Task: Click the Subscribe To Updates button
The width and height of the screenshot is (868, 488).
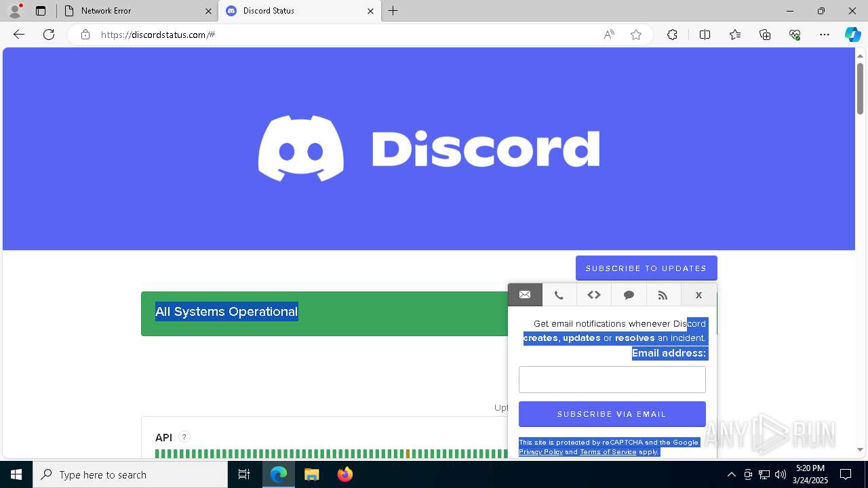Action: 646,268
